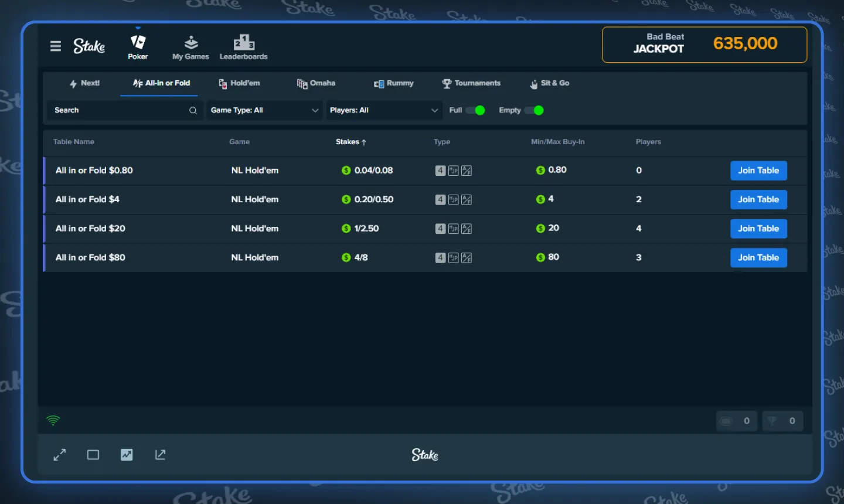Open live stats chart icon
Screen dimensions: 844x504
(x=127, y=455)
